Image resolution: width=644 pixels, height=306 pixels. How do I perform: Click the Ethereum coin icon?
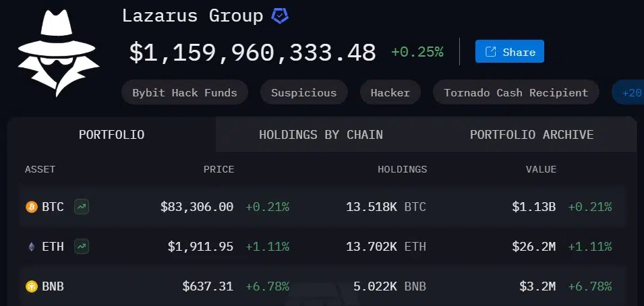(32, 247)
